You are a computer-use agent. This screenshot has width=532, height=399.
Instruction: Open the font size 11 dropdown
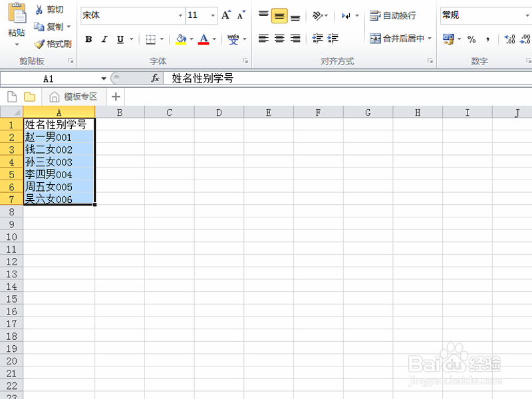213,15
